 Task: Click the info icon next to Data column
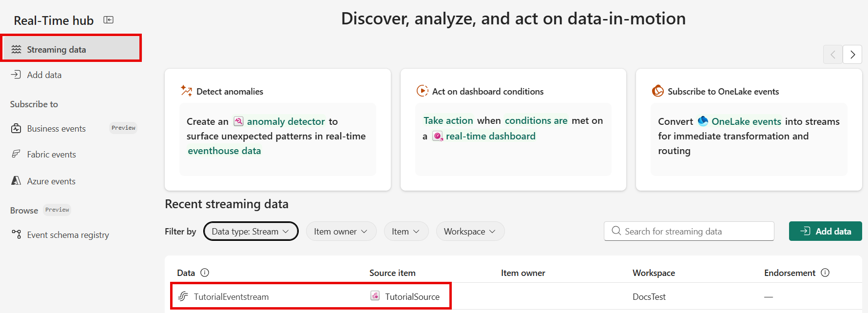click(x=205, y=273)
